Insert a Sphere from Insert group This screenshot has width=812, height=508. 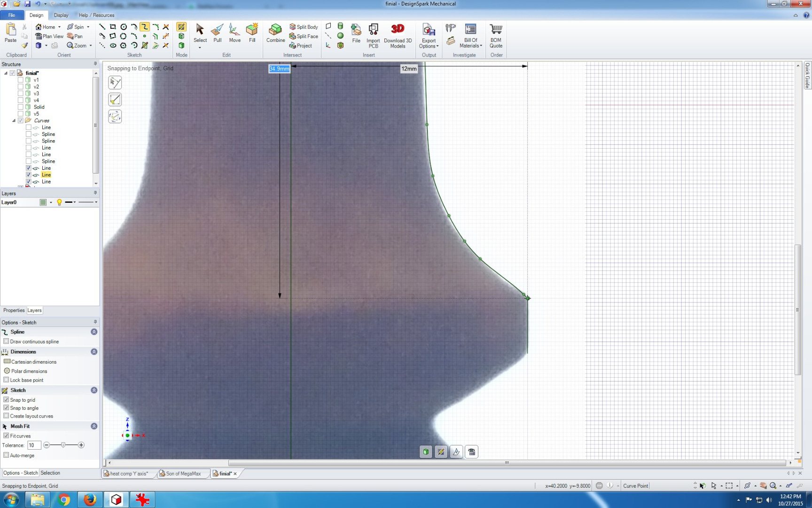pyautogui.click(x=340, y=36)
